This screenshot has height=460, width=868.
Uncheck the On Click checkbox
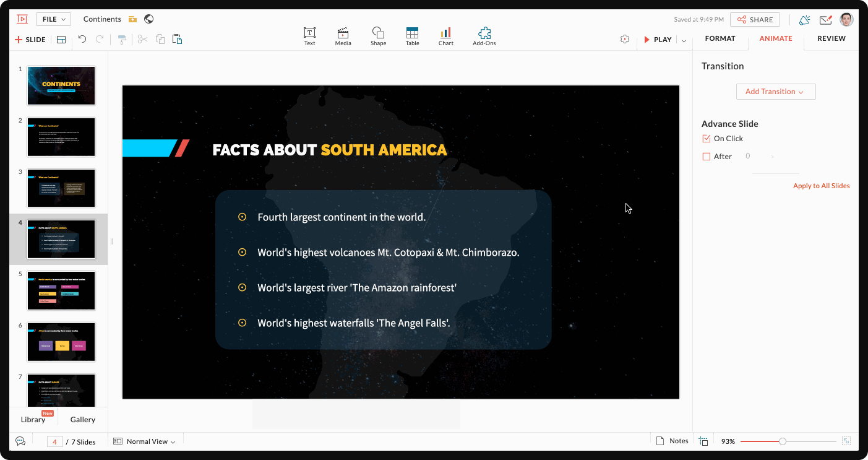(707, 139)
